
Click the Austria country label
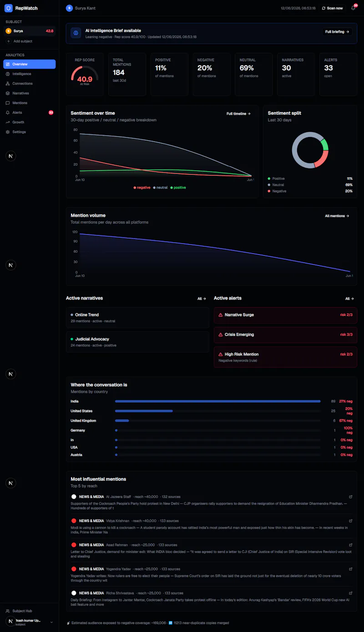tap(76, 455)
